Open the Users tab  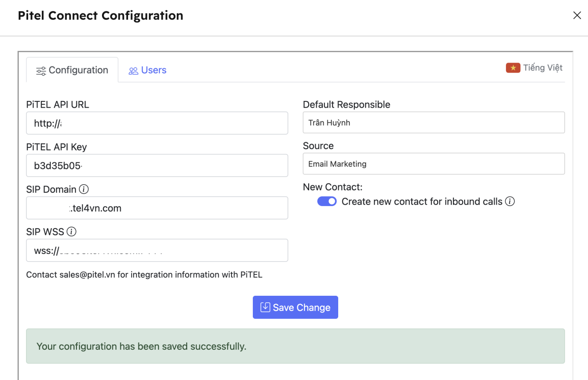[x=148, y=70]
